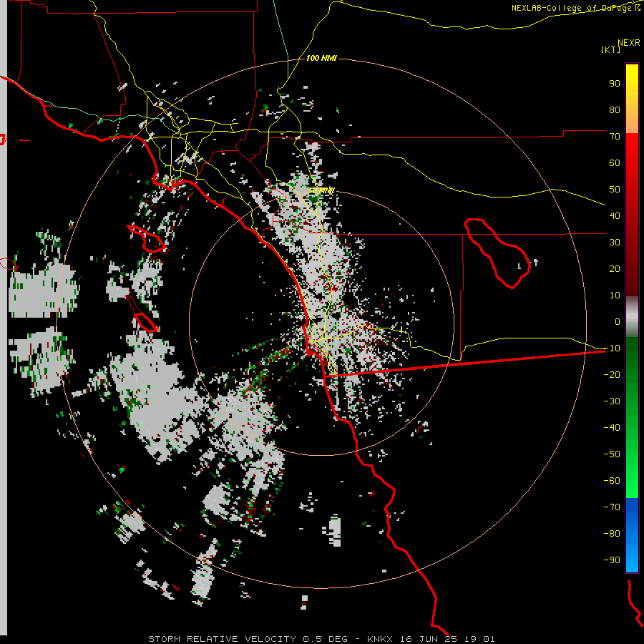Pick the blue bottom segment of the colorbar
This screenshot has width=644, height=644.
[x=632, y=535]
